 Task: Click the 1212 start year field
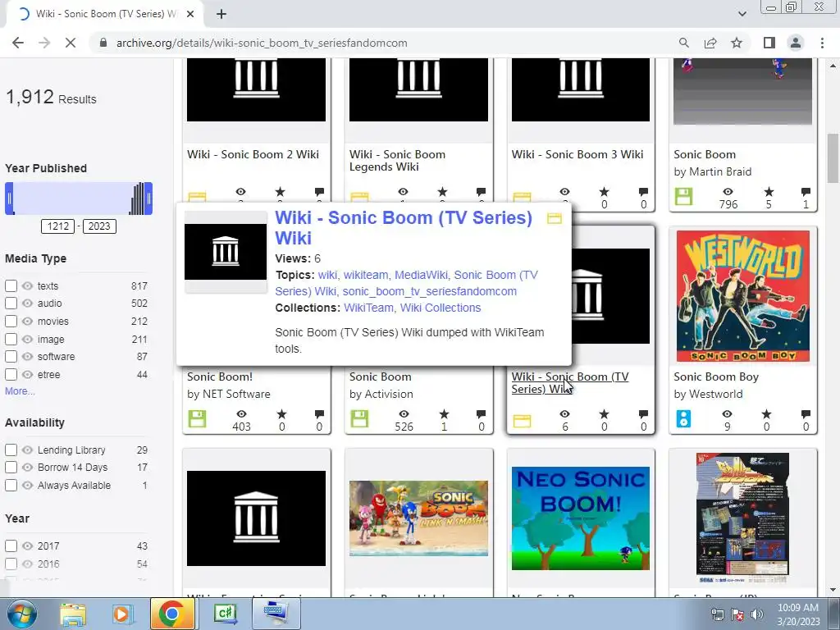tap(58, 226)
